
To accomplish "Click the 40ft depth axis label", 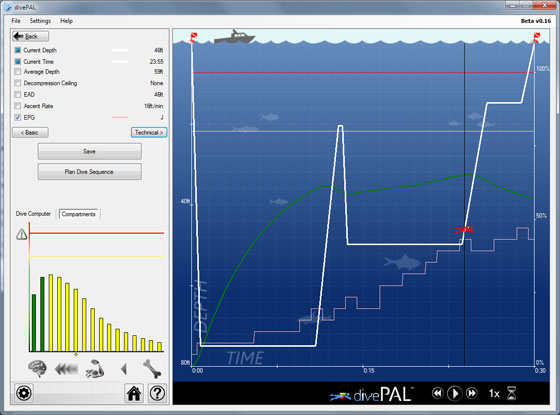I will (185, 201).
